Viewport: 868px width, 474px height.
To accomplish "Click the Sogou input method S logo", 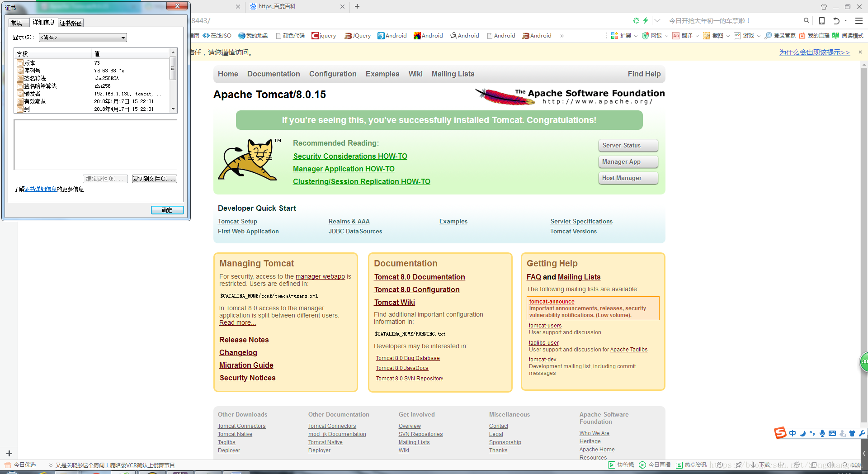I will pos(780,433).
